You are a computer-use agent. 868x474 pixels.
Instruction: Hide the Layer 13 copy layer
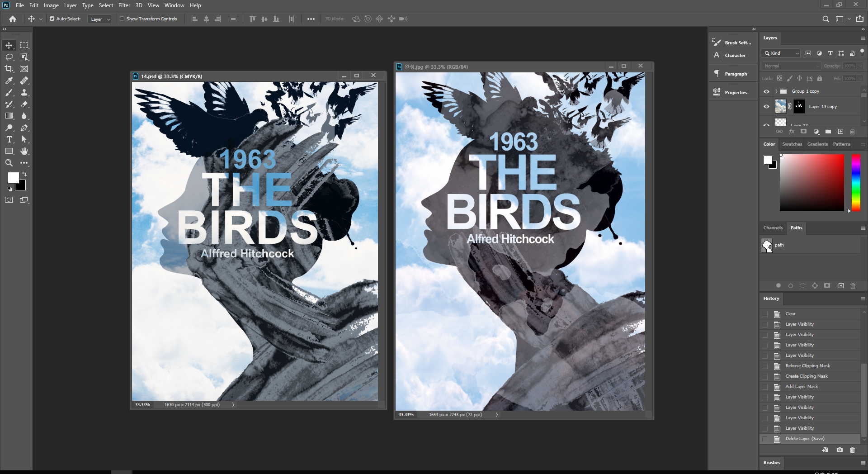(x=766, y=107)
